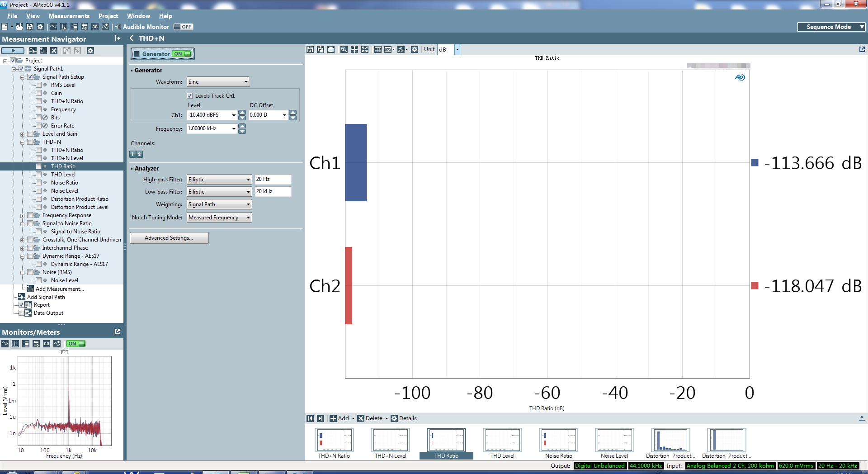
Task: Open the Project menu
Action: tap(108, 16)
